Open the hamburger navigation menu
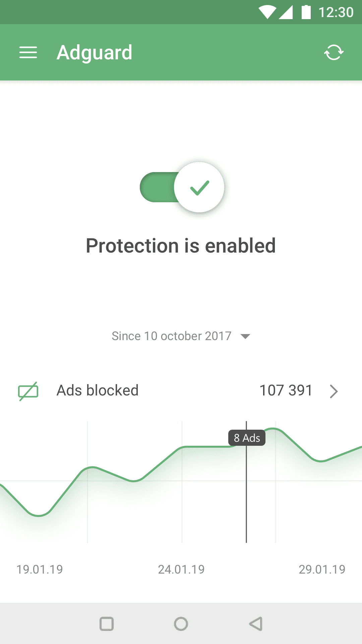 [28, 53]
